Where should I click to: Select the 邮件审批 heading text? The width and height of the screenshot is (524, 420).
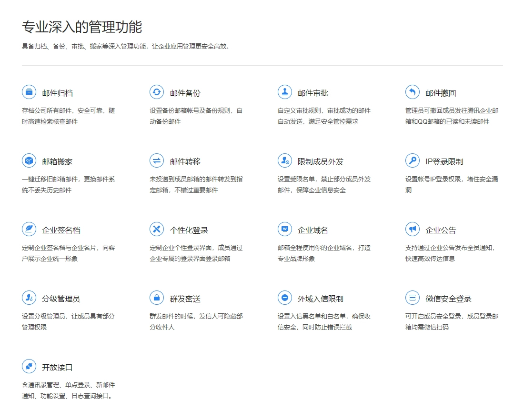pos(313,93)
